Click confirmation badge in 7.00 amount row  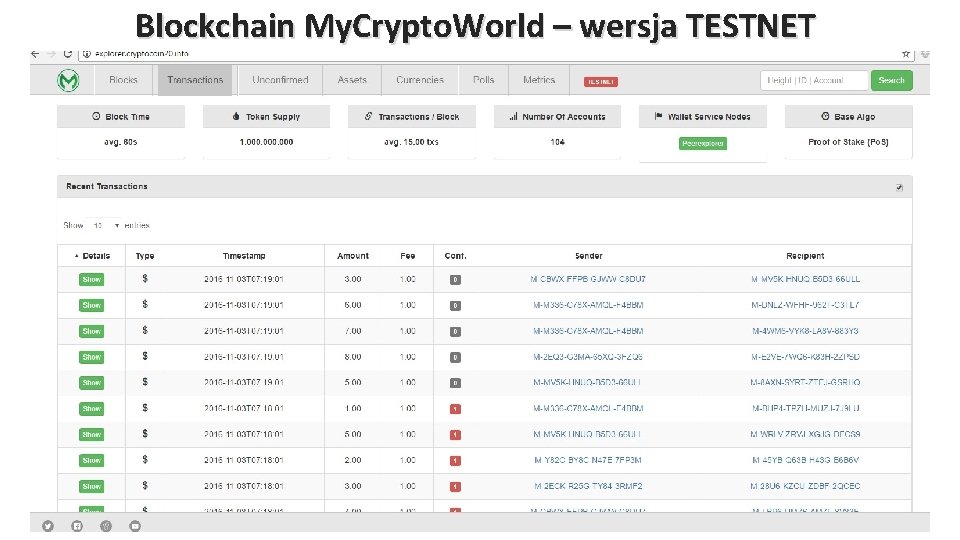[x=456, y=331]
